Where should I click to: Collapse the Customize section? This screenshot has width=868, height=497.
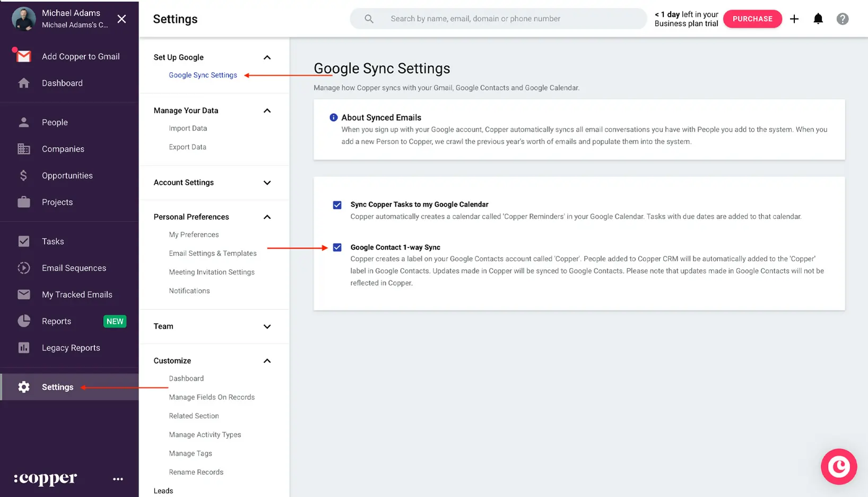(267, 361)
